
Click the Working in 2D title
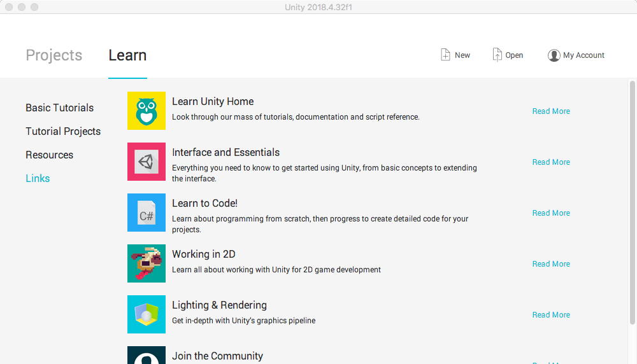204,254
